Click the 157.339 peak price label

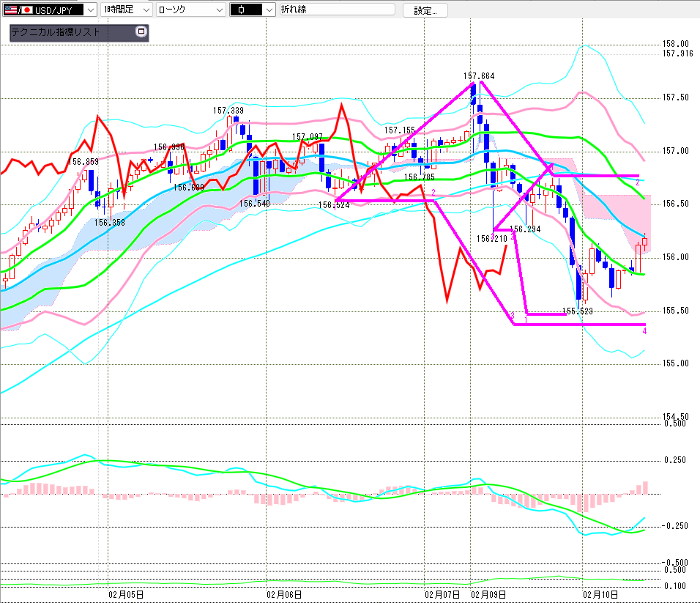(x=228, y=111)
